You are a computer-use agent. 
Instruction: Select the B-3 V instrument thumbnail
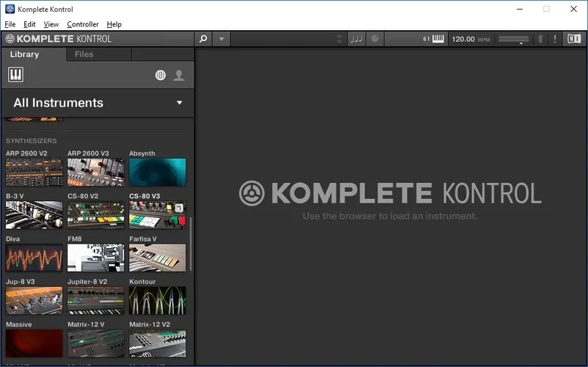click(x=34, y=214)
